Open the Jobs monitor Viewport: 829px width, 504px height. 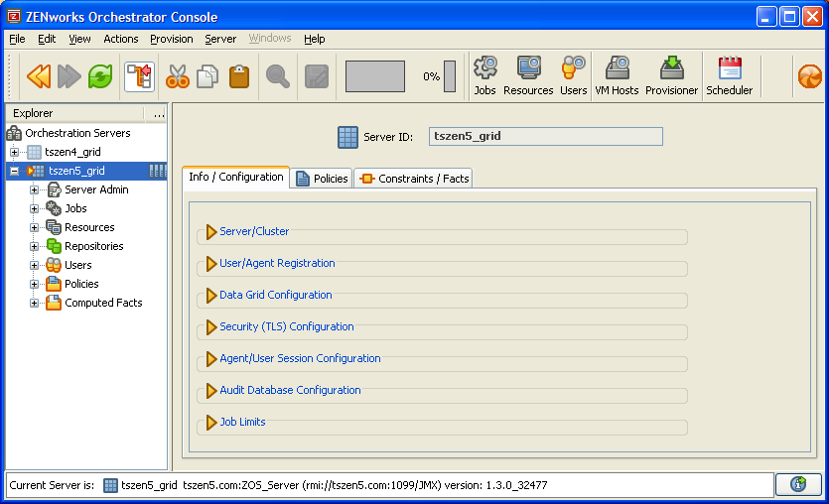[x=484, y=76]
